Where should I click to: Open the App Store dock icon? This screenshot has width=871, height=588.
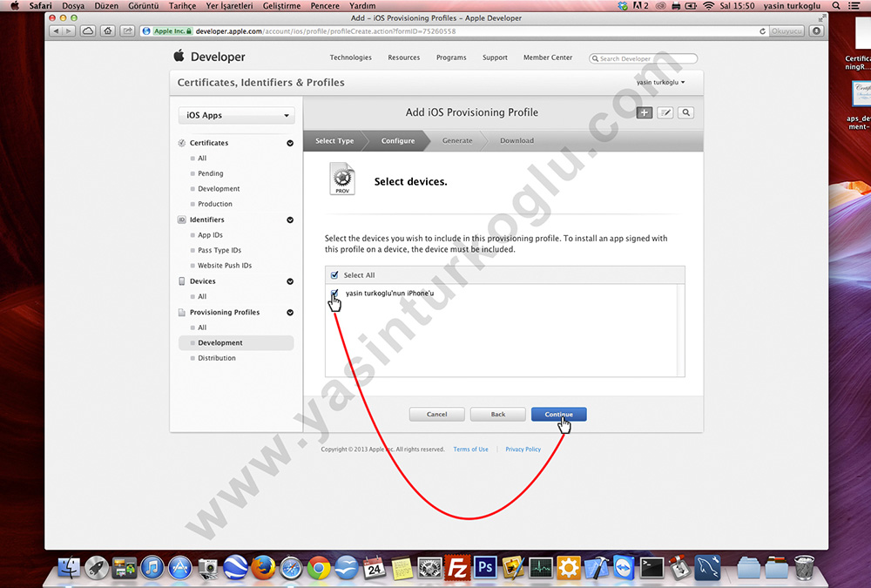click(180, 568)
